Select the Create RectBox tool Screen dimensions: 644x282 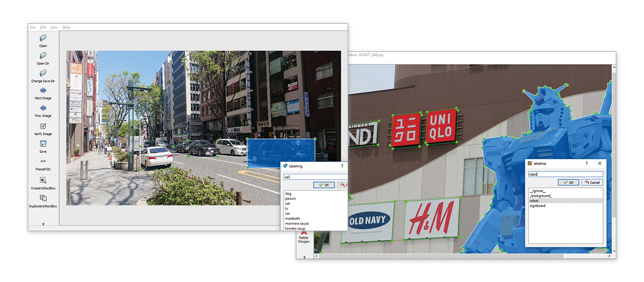(x=43, y=180)
